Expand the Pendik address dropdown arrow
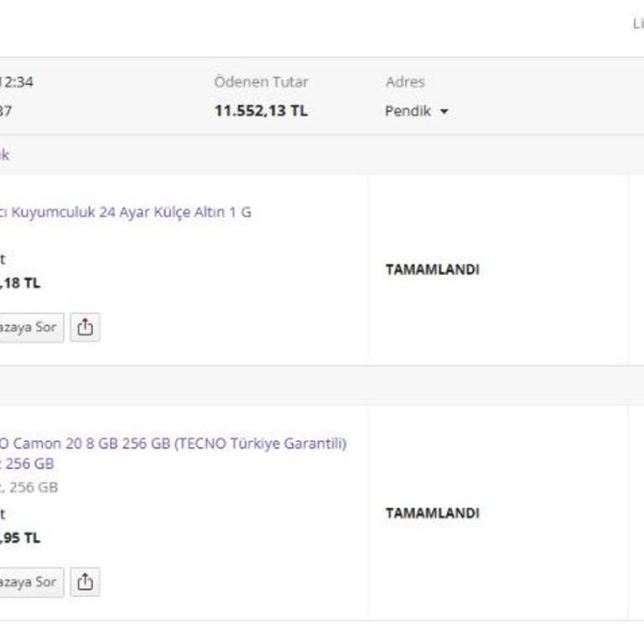Screen dimensions: 644x644 coord(444,112)
